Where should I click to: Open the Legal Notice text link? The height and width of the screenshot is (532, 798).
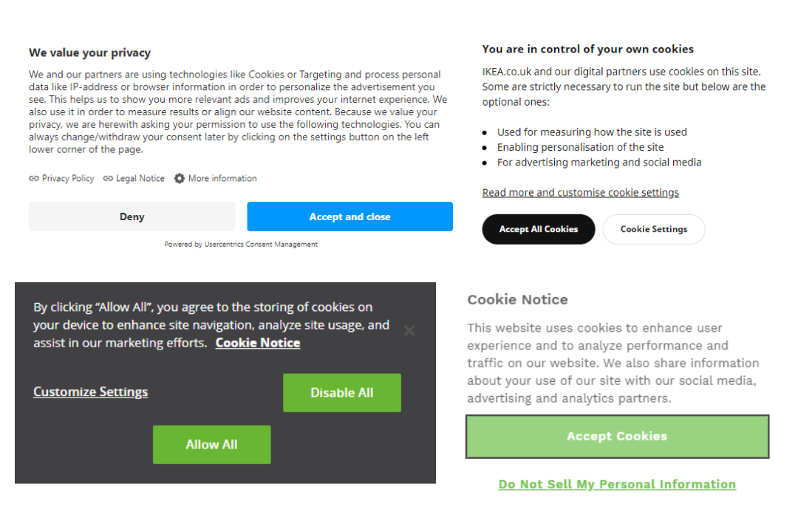(140, 178)
